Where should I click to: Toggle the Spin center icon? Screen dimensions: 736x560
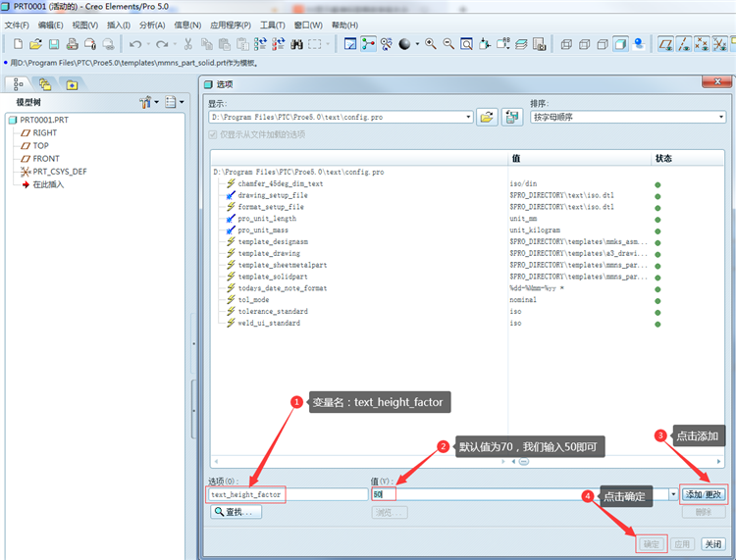pos(368,44)
